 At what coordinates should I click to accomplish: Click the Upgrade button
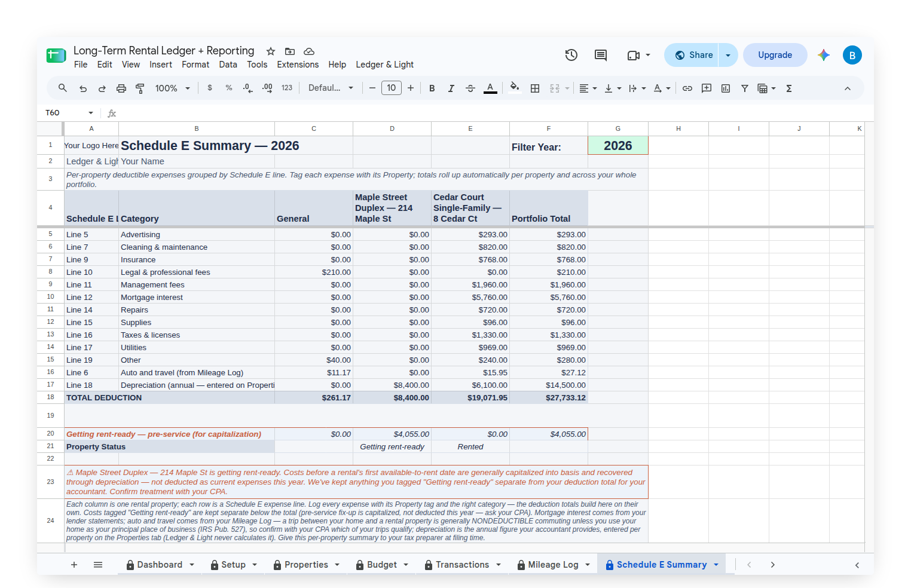[775, 55]
